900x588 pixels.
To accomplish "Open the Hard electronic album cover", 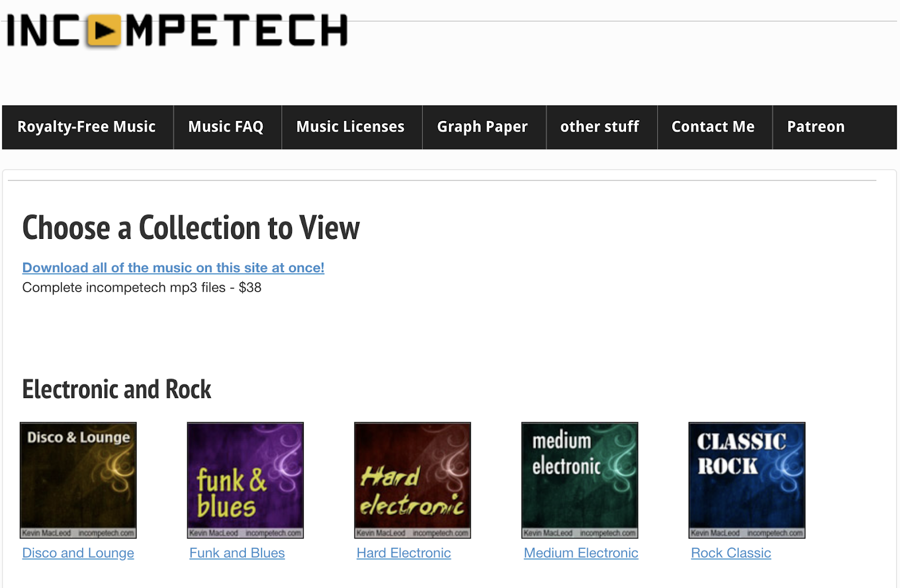I will (x=412, y=480).
